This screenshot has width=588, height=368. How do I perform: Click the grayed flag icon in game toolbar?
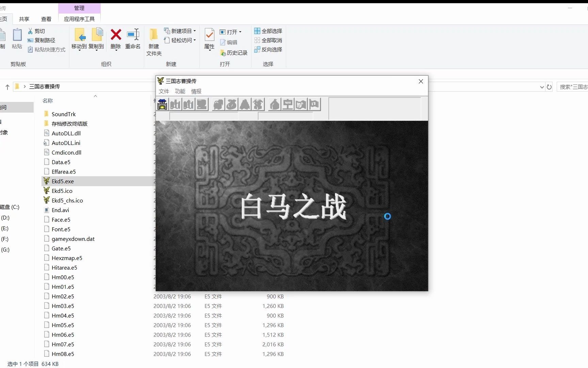coord(314,104)
